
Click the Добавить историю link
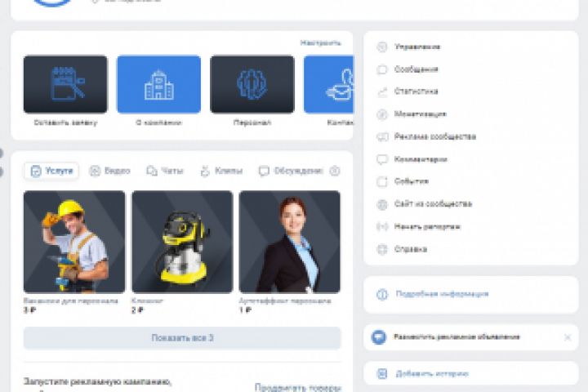(432, 373)
